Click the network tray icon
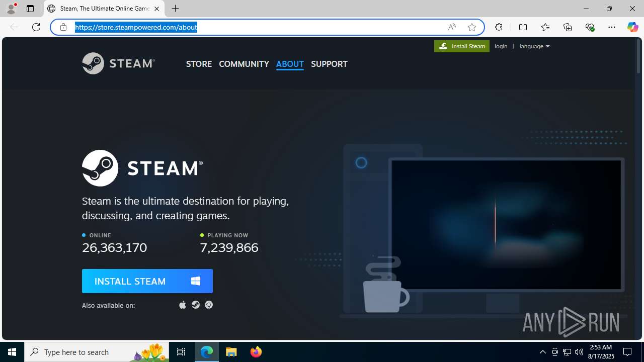Image resolution: width=644 pixels, height=362 pixels. point(567,352)
